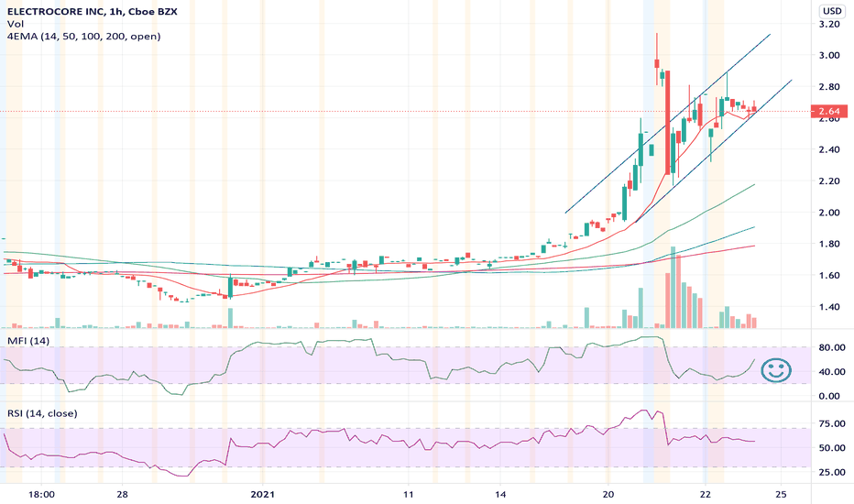Image resolution: width=854 pixels, height=504 pixels.
Task: Click the 40.00 MFI axis label
Action: click(x=832, y=372)
